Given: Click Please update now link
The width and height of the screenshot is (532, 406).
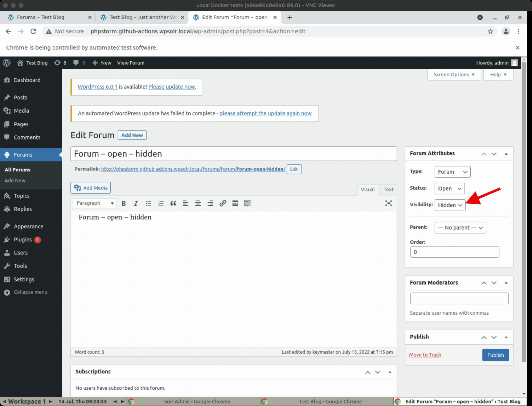Looking at the screenshot, I should 172,87.
